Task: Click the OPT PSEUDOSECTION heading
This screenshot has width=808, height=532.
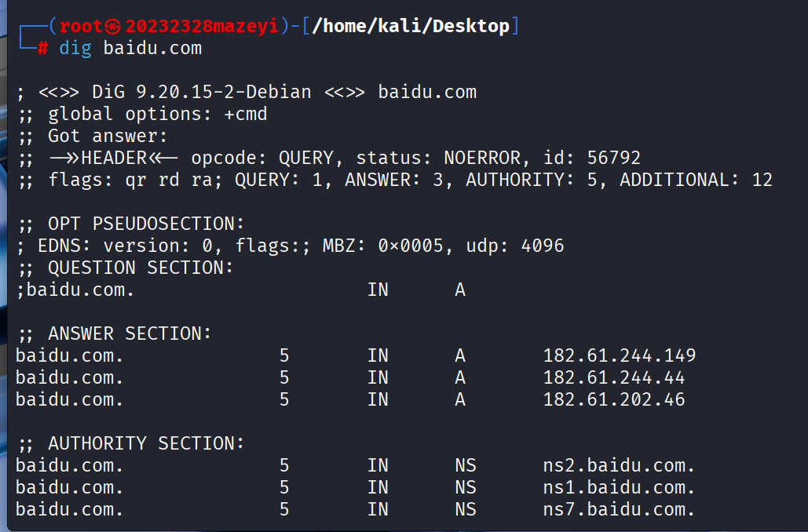Action: pyautogui.click(x=146, y=224)
